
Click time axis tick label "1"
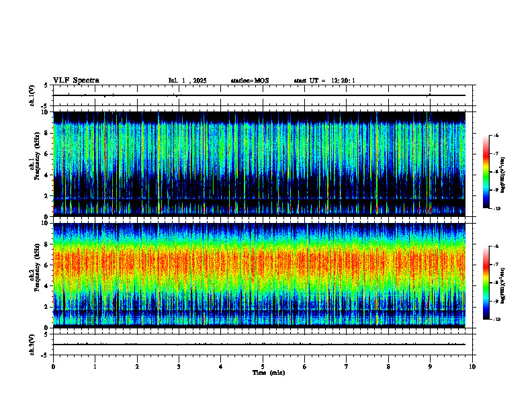click(x=95, y=367)
